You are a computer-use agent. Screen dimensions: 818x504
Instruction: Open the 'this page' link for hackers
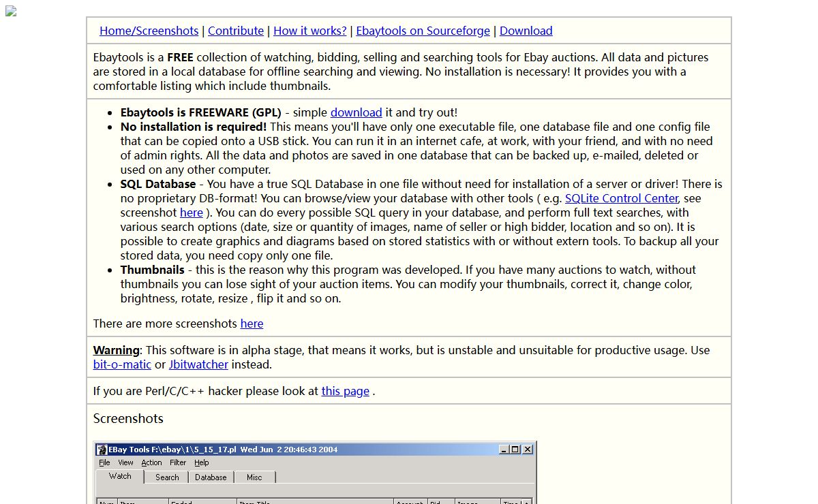346,391
